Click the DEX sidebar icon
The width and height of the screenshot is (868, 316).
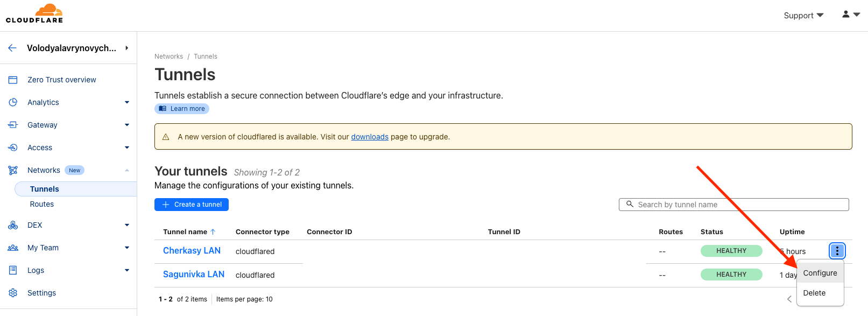13,225
